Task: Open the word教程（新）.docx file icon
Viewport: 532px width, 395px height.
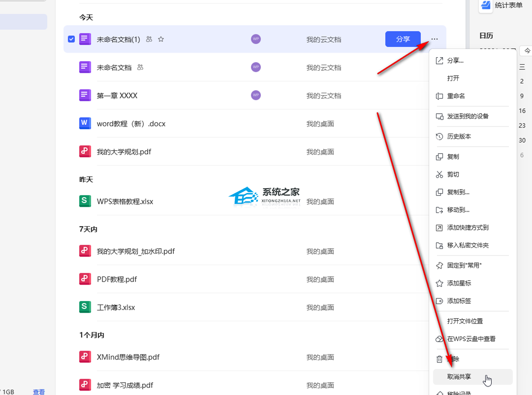Action: click(85, 124)
